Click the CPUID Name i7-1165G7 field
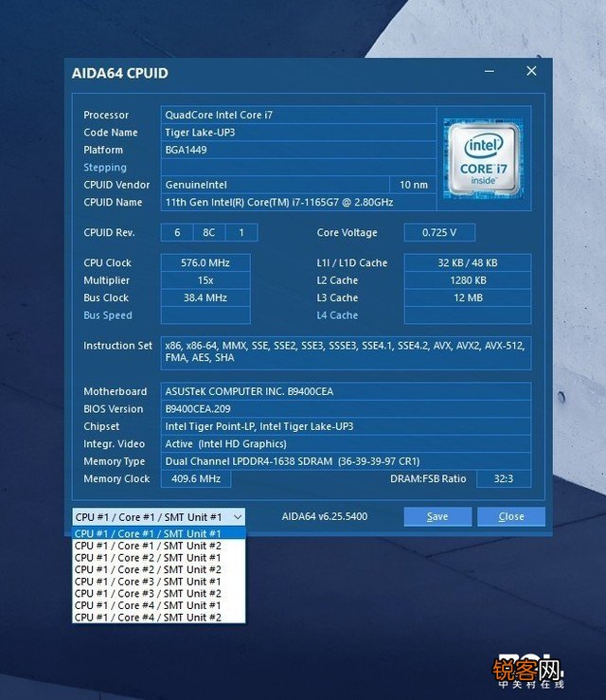Viewport: 606px width, 700px height. click(x=298, y=202)
